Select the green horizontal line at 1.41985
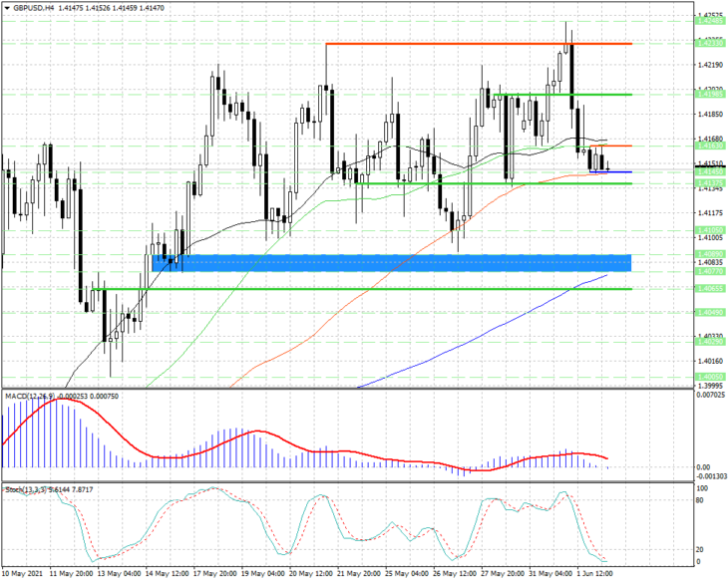728x582 pixels. coord(561,95)
